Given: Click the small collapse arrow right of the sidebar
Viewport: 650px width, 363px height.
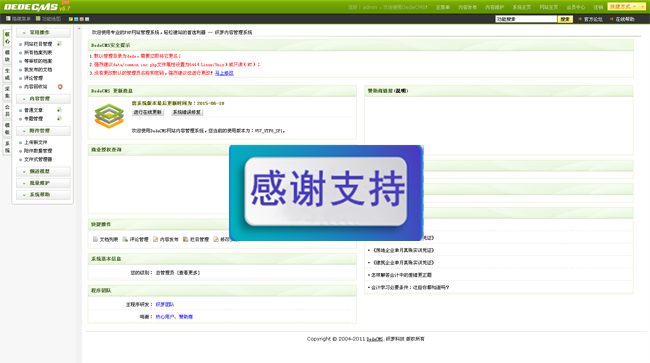Looking at the screenshot, I should tap(79, 29).
